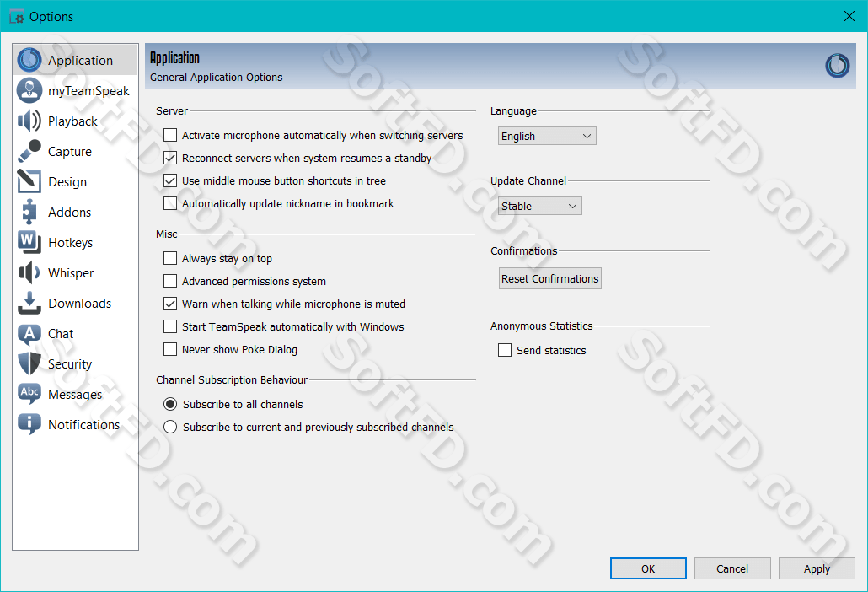Click the "Channel Subscription Behaviour" heading
The width and height of the screenshot is (868, 592).
pos(232,379)
